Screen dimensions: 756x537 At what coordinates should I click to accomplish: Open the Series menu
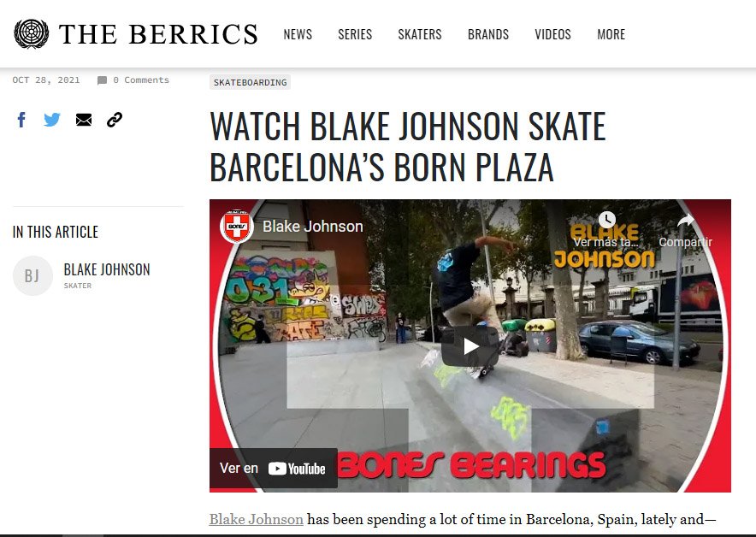(355, 34)
